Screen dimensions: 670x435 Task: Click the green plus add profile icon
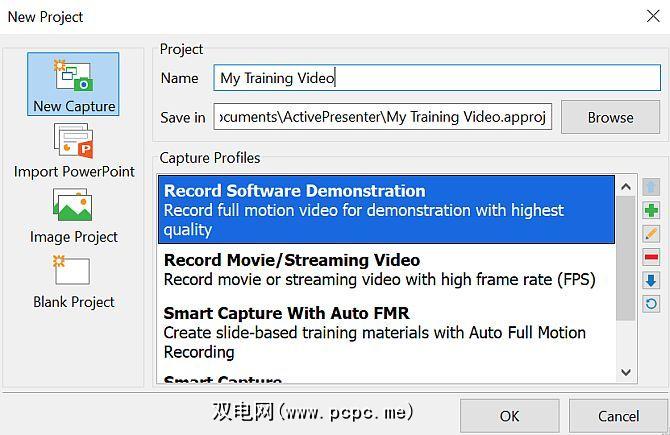(651, 210)
